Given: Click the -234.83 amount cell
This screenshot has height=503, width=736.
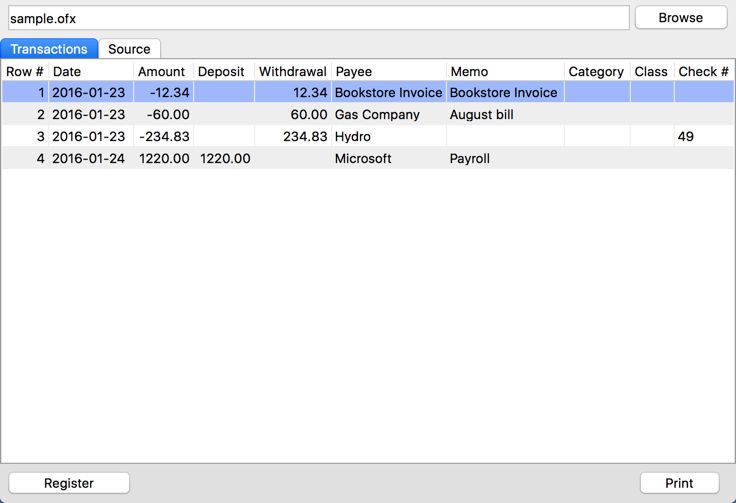Looking at the screenshot, I should pyautogui.click(x=163, y=137).
